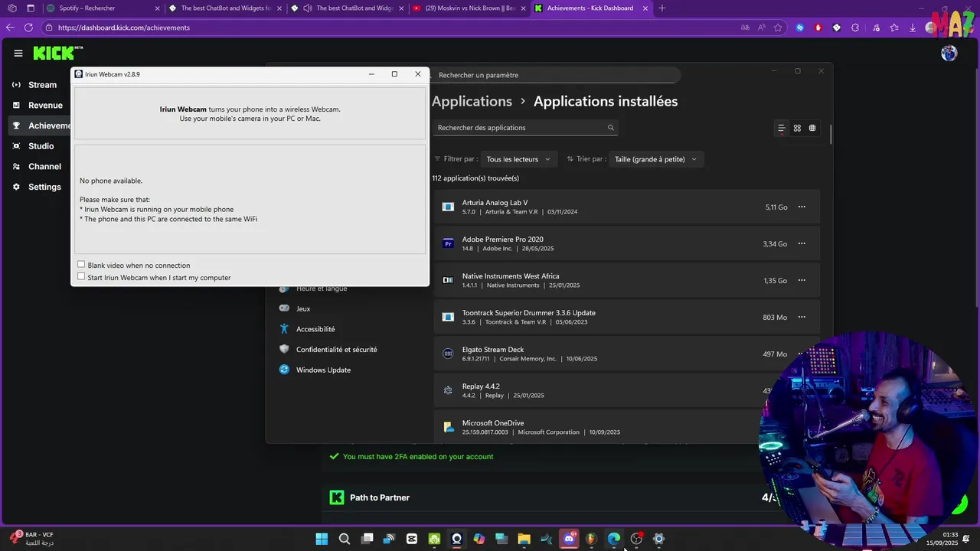Screen dimensions: 980x551
Task: Open the Kick hamburger menu
Action: tap(18, 53)
